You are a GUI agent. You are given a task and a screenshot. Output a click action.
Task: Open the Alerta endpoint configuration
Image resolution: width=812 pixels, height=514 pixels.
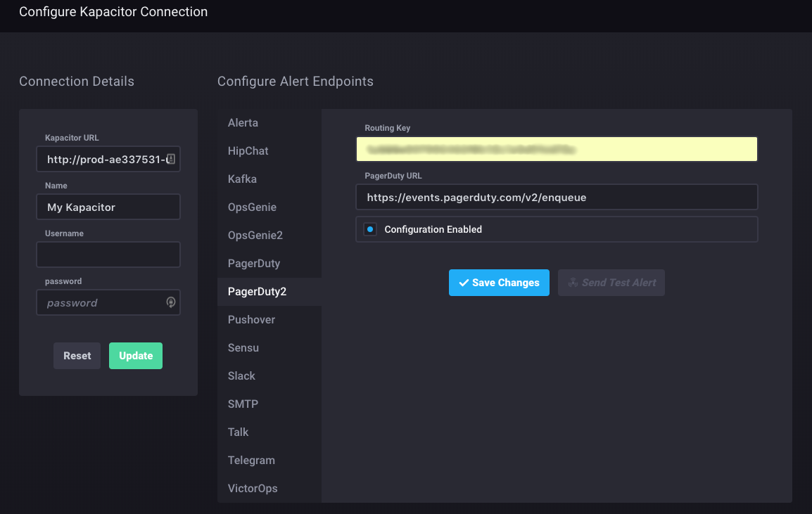[x=243, y=122]
